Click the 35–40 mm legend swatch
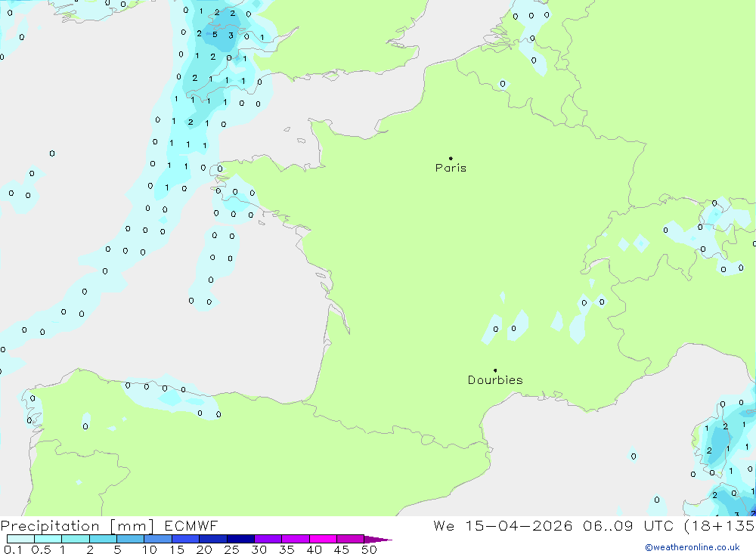The height and width of the screenshot is (554, 756). pos(296,539)
